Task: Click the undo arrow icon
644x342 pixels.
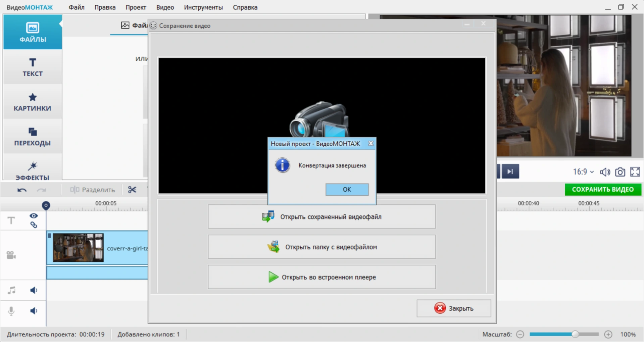Action: [x=22, y=190]
